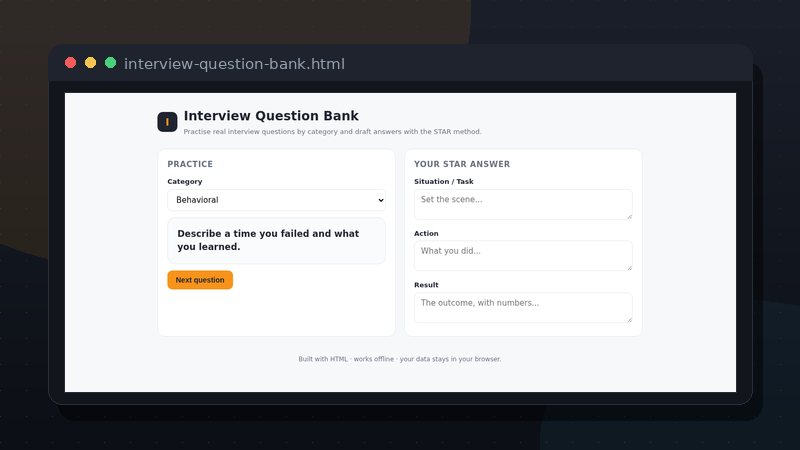Image resolution: width=800 pixels, height=450 pixels.
Task: Click the PRACTICE section heading
Action: 190,164
